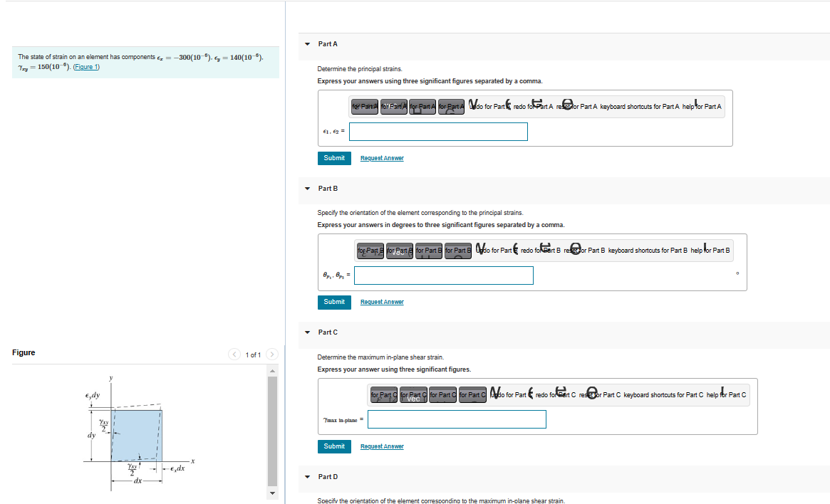Reset the Part C answer entry
Viewport: 830px width, 504px height.
click(x=600, y=394)
